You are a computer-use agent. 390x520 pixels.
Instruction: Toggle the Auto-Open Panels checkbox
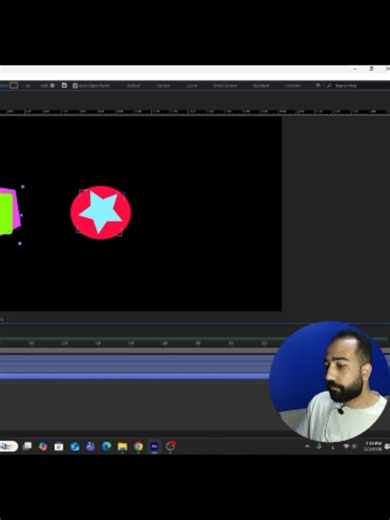click(x=75, y=86)
